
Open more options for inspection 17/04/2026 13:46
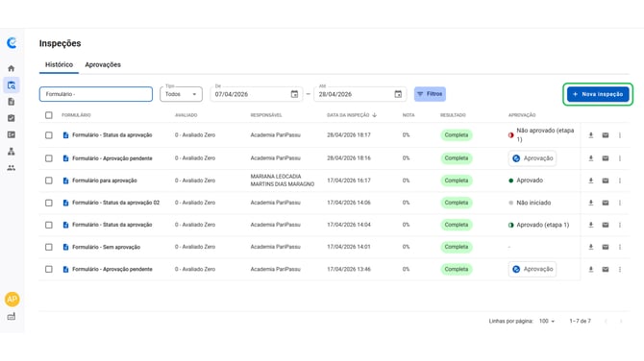620,269
